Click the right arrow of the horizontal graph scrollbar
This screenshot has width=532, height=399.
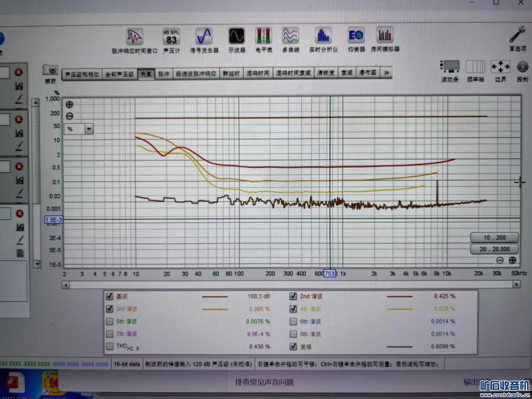517,284
